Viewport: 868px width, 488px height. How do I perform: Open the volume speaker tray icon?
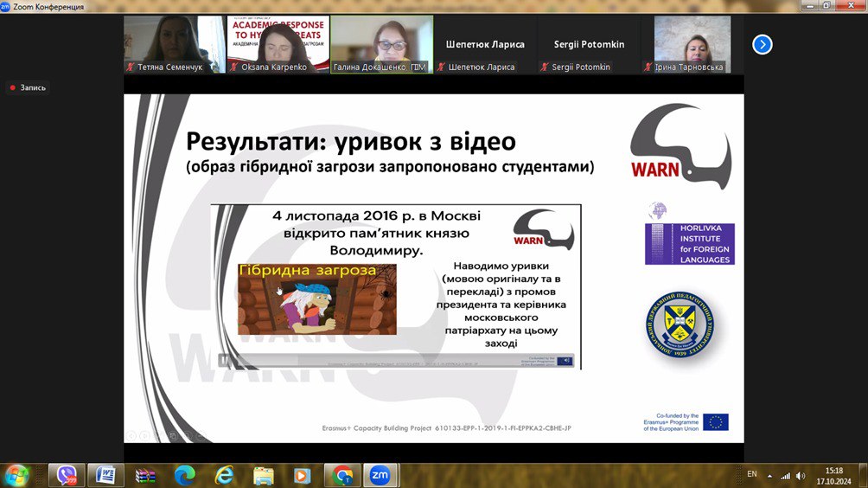[x=801, y=476]
